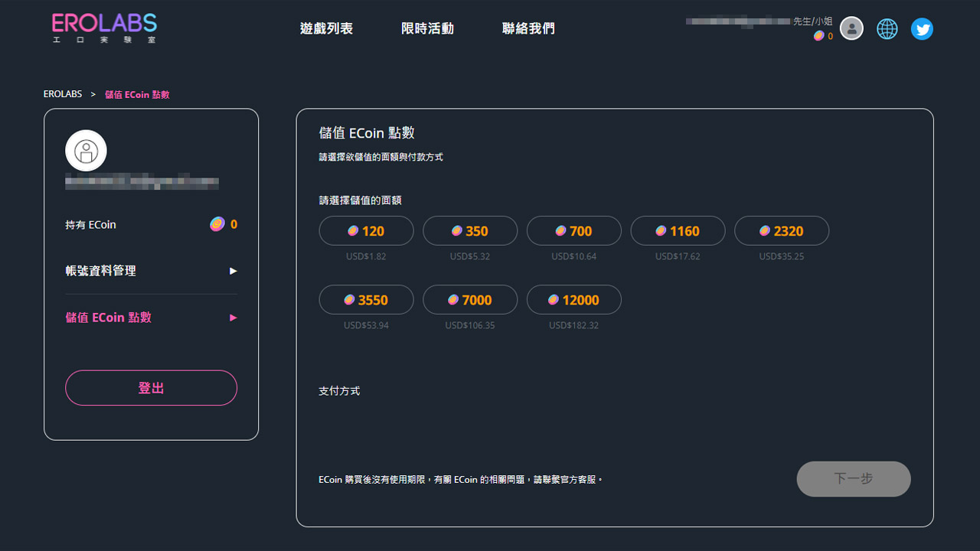
Task: Click the USD$182.32 price text
Action: pos(574,325)
